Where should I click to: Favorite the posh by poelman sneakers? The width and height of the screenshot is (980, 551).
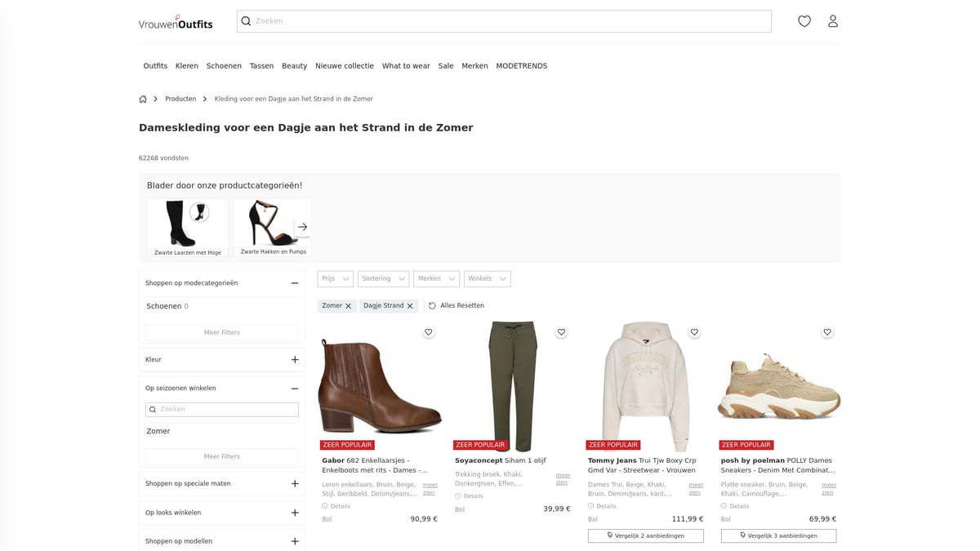827,332
